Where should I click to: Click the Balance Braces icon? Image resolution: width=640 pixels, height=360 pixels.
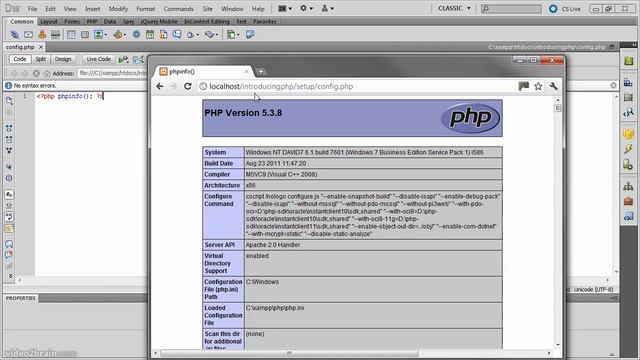(x=9, y=178)
